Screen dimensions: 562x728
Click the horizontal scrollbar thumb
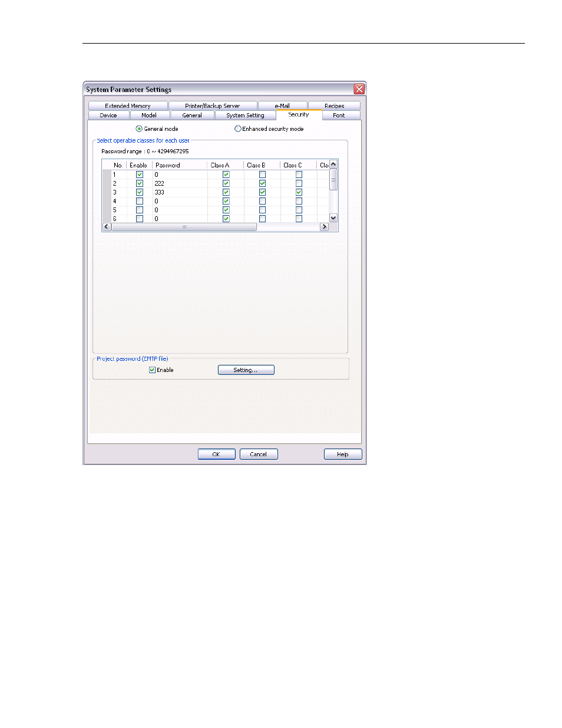pyautogui.click(x=184, y=227)
